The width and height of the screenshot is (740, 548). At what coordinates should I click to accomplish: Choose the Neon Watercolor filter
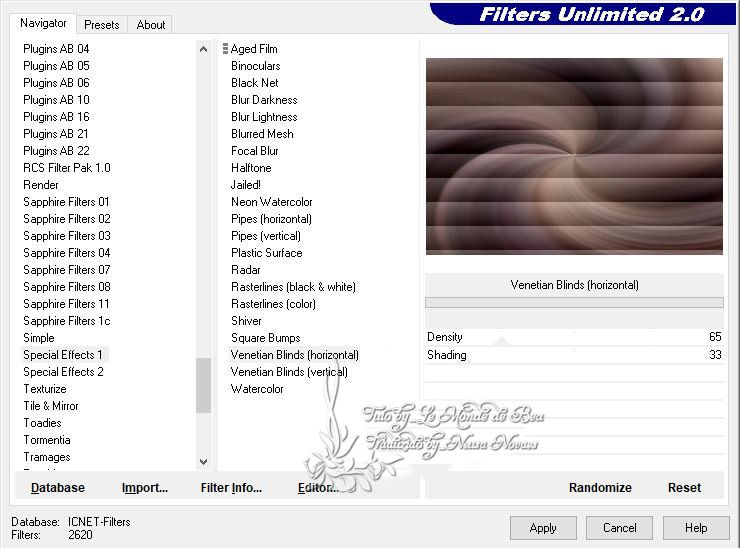[x=271, y=202]
